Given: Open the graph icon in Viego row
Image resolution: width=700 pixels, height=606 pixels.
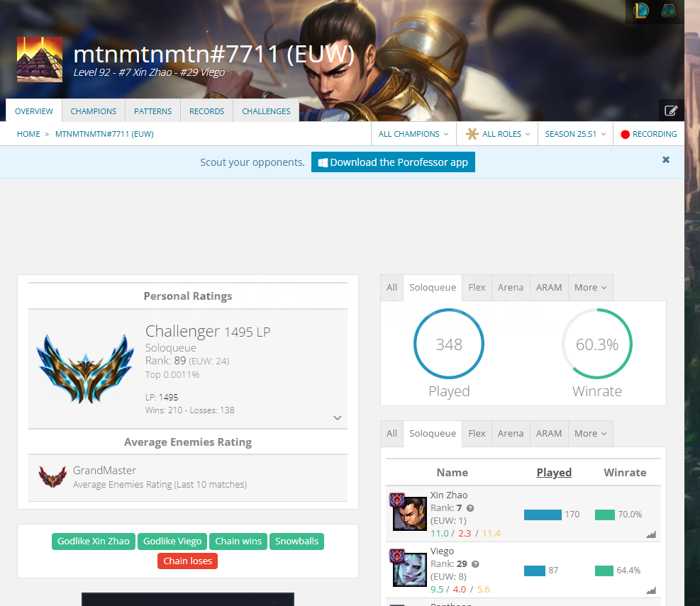Looking at the screenshot, I should [651, 590].
